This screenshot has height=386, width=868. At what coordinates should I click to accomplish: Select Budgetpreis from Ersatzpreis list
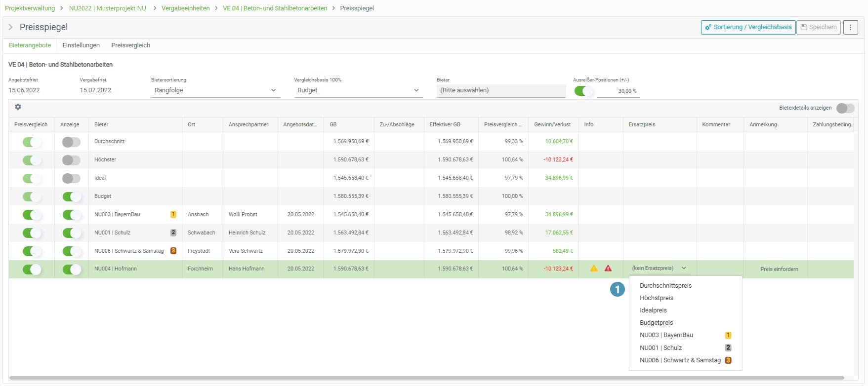(x=657, y=323)
